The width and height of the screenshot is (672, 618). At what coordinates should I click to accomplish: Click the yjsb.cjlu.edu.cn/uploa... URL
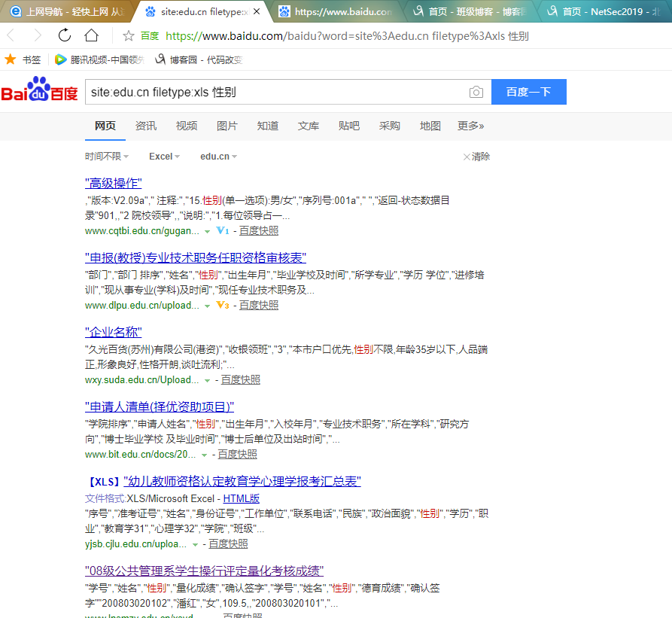tap(136, 544)
